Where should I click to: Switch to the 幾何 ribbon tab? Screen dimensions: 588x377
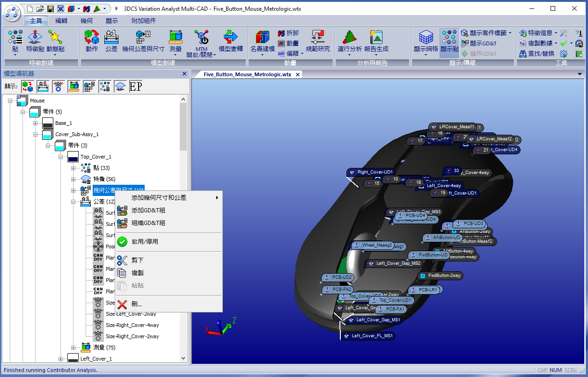(x=87, y=21)
